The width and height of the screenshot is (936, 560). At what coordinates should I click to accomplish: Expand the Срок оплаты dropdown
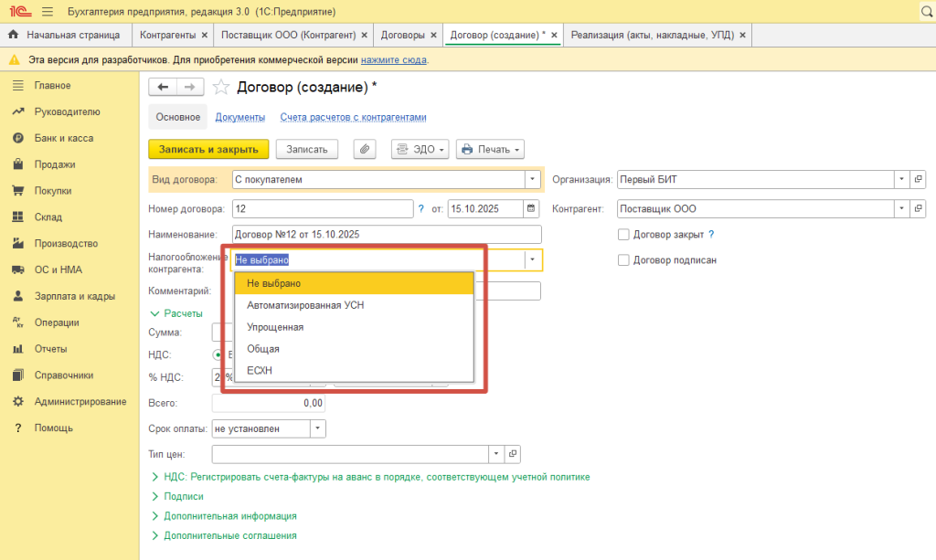click(317, 428)
